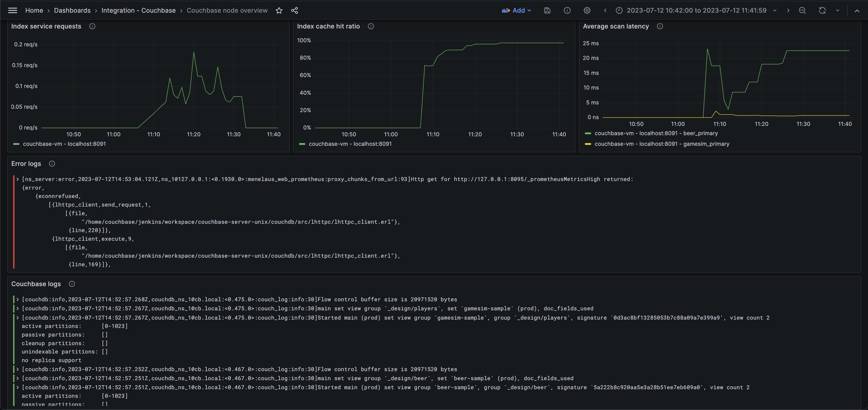The height and width of the screenshot is (410, 868).
Task: Open dashboard insights info icon
Action: 567,10
